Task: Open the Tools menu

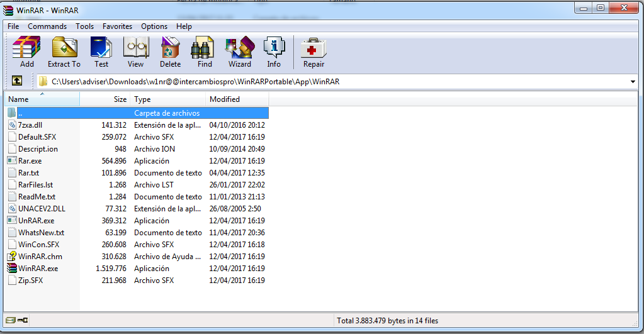Action: (84, 26)
